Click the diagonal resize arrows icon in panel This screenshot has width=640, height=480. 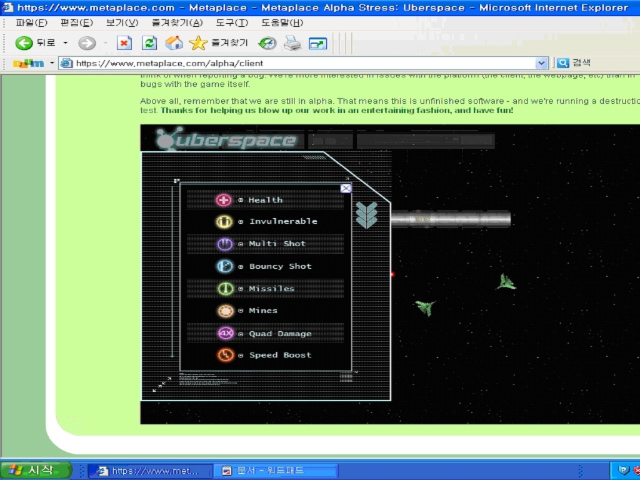pos(162,384)
